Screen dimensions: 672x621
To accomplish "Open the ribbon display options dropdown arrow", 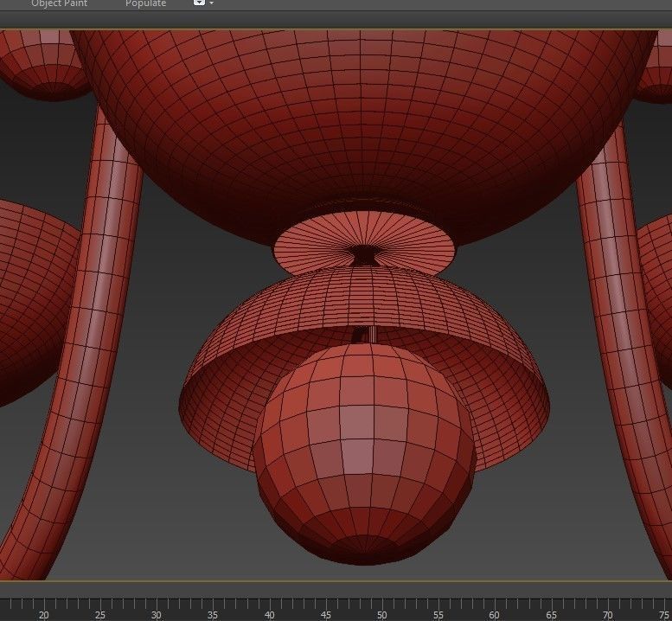I will [x=211, y=3].
